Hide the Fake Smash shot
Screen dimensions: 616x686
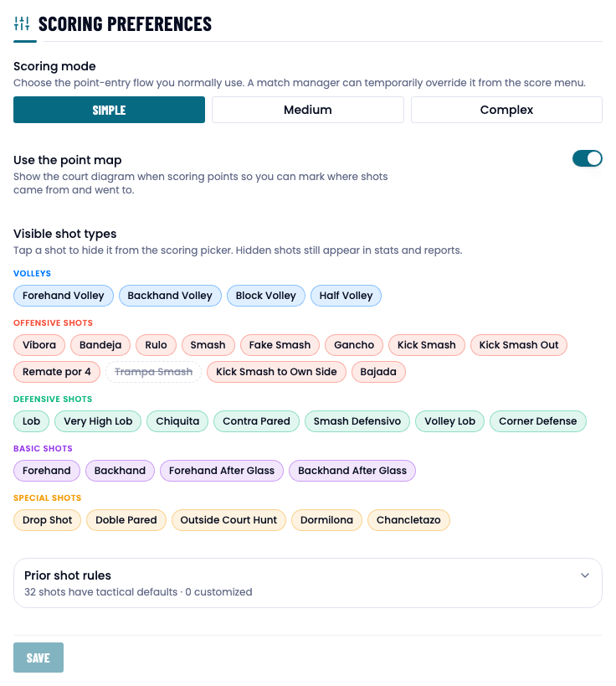tap(280, 345)
